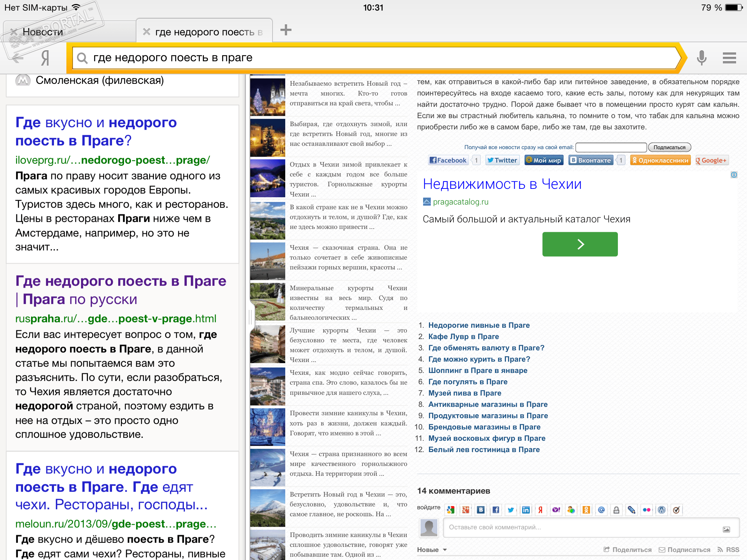Sign in with Yahoo icon

point(556,510)
